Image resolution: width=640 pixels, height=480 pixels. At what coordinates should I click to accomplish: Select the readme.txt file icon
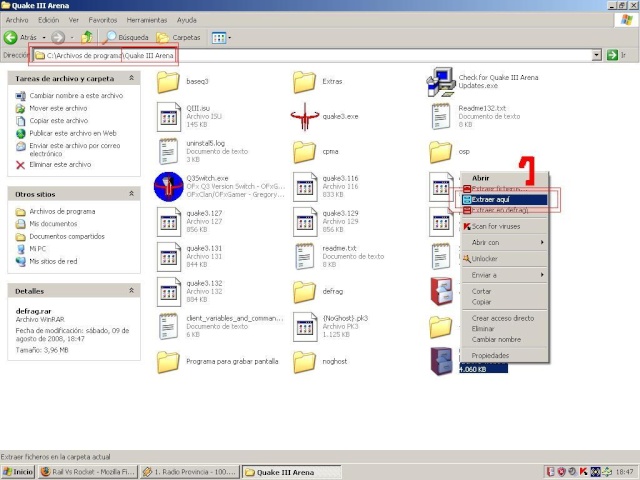click(305, 257)
